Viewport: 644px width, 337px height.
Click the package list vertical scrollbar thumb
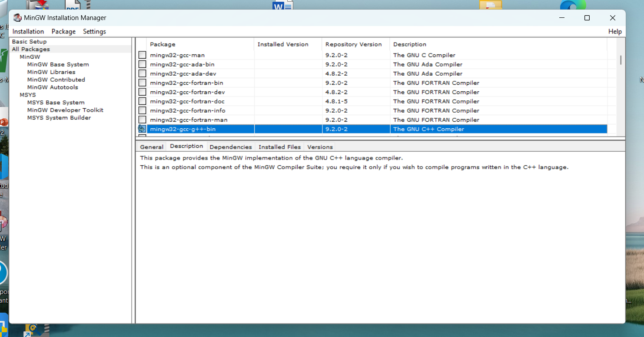(621, 60)
